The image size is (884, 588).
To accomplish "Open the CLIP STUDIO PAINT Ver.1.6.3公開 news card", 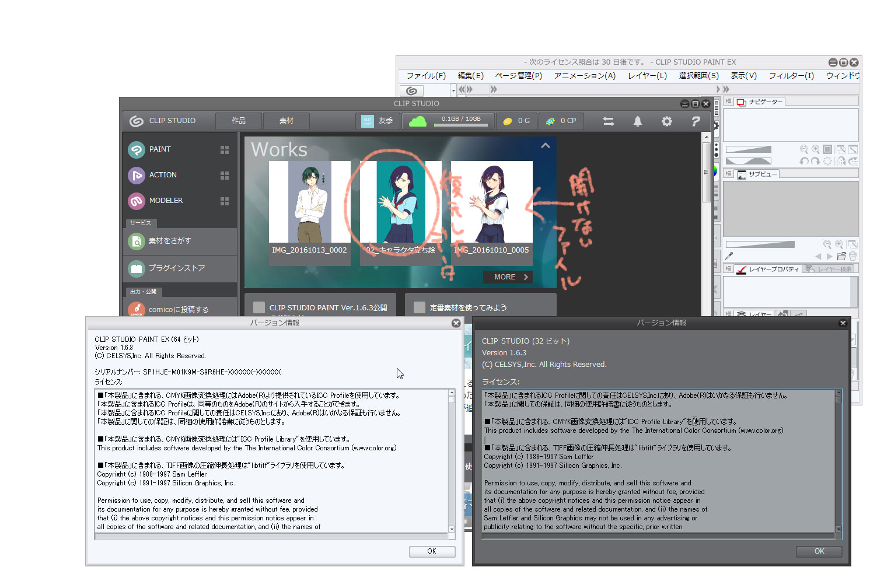I will [320, 305].
